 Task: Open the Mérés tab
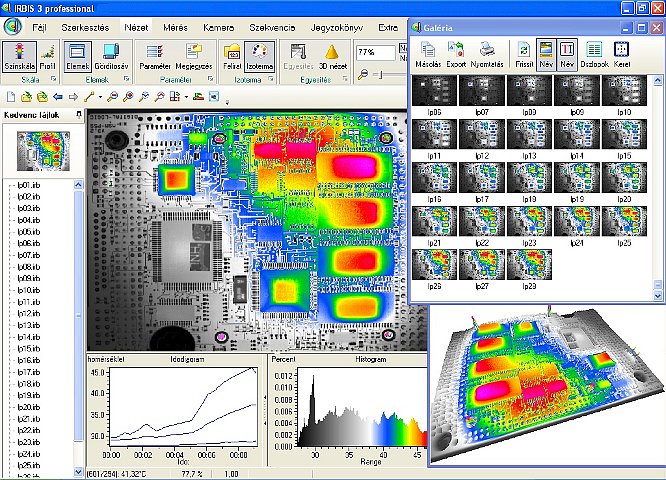coord(175,28)
